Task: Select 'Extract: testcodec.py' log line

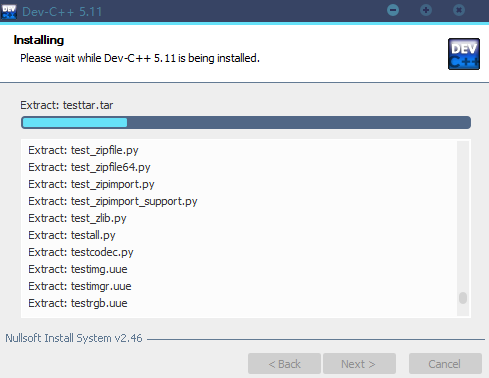Action: [x=81, y=252]
